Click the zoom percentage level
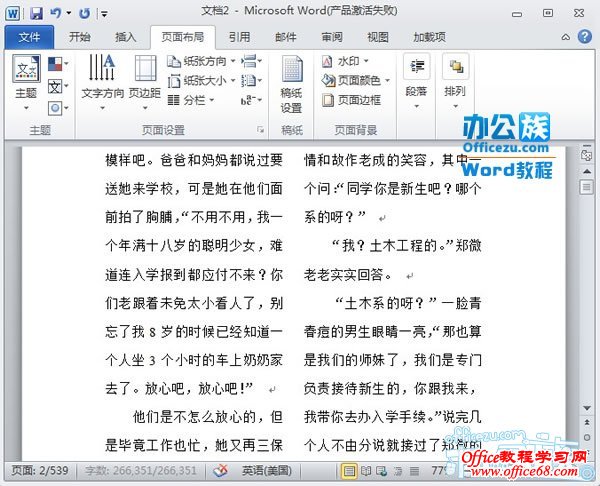Image resolution: width=600 pixels, height=486 pixels. point(439,470)
